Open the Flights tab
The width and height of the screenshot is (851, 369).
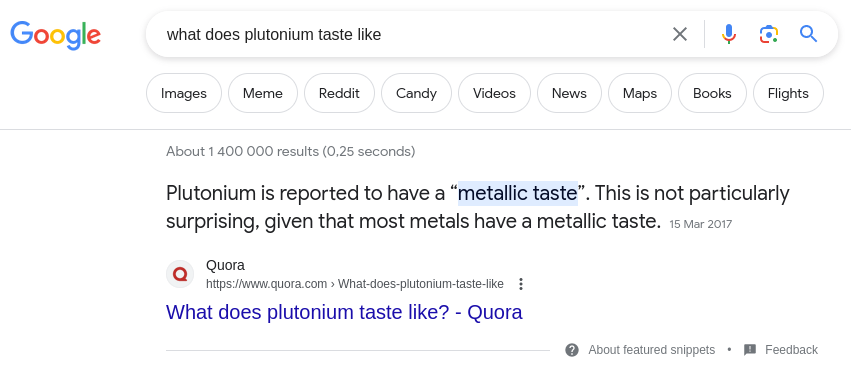(x=788, y=93)
